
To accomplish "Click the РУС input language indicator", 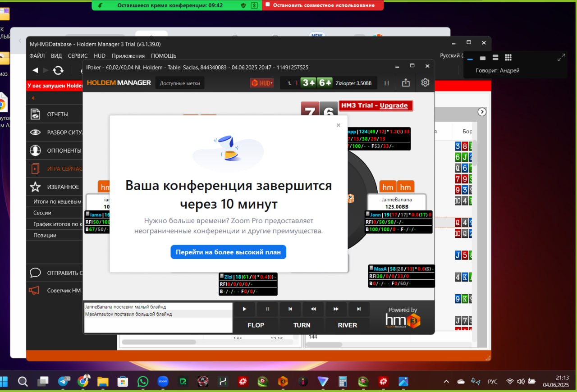I will [493, 382].
